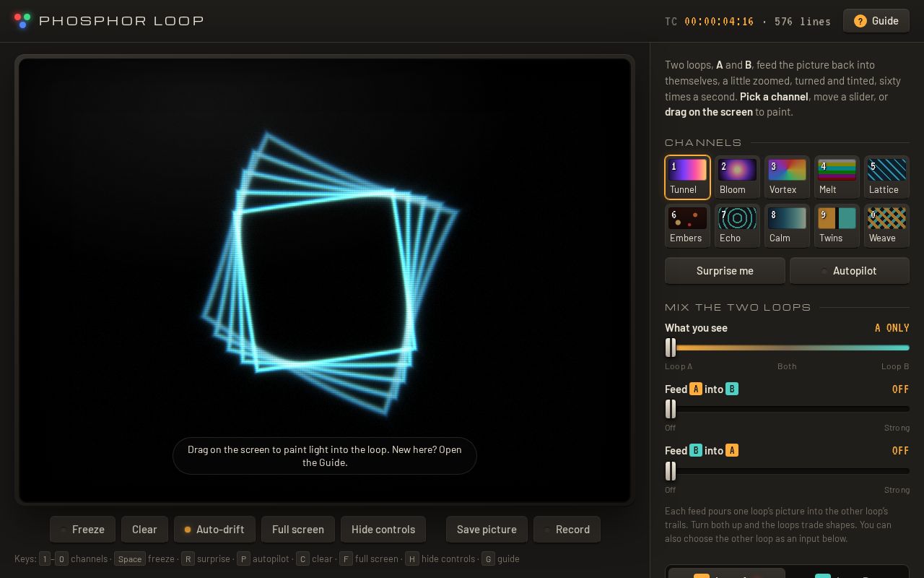924x578 pixels.
Task: Click the Feed B into A slider handle
Action: 671,471
